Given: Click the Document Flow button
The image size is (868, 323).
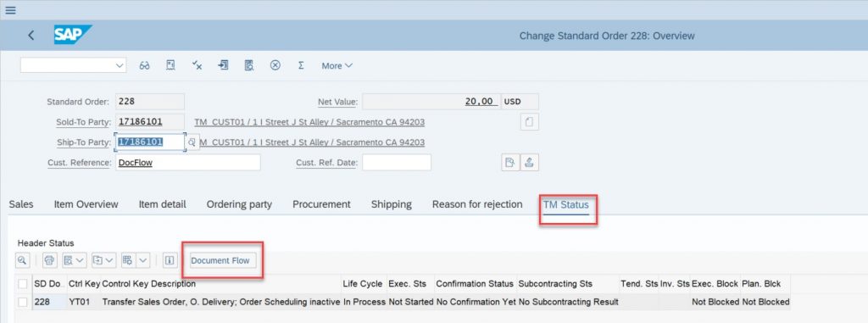Looking at the screenshot, I should point(220,260).
